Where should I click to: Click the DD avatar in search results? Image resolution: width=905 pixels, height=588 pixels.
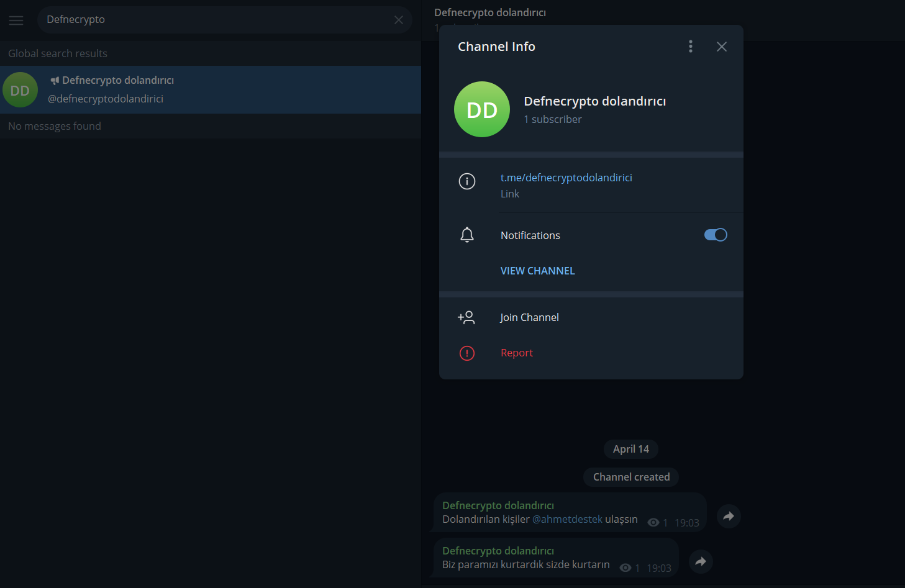[20, 90]
